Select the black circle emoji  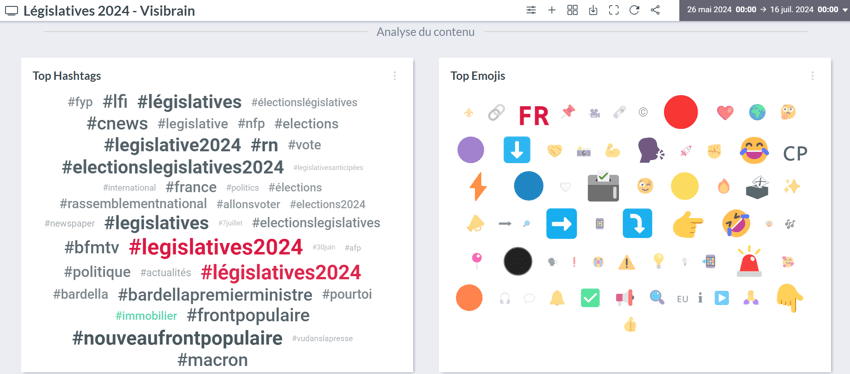point(518,262)
